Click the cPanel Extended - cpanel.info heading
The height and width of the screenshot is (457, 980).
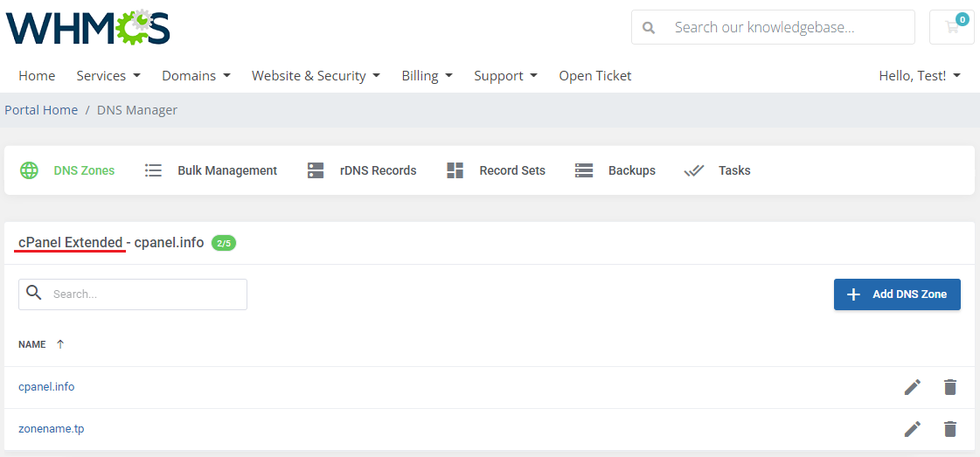111,242
